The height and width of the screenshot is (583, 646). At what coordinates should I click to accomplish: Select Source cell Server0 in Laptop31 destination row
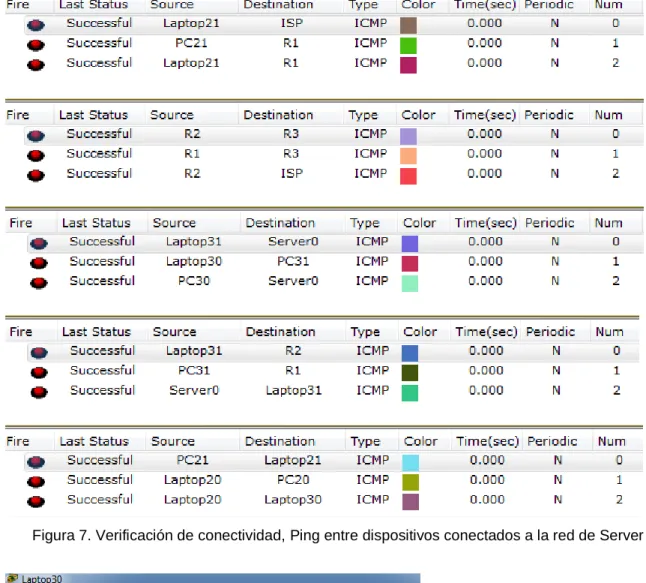coord(194,390)
